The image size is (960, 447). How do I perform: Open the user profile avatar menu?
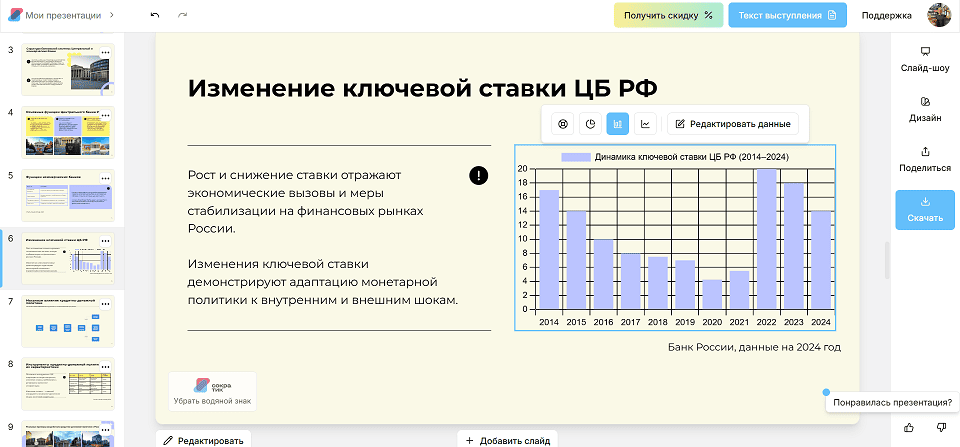tap(939, 15)
